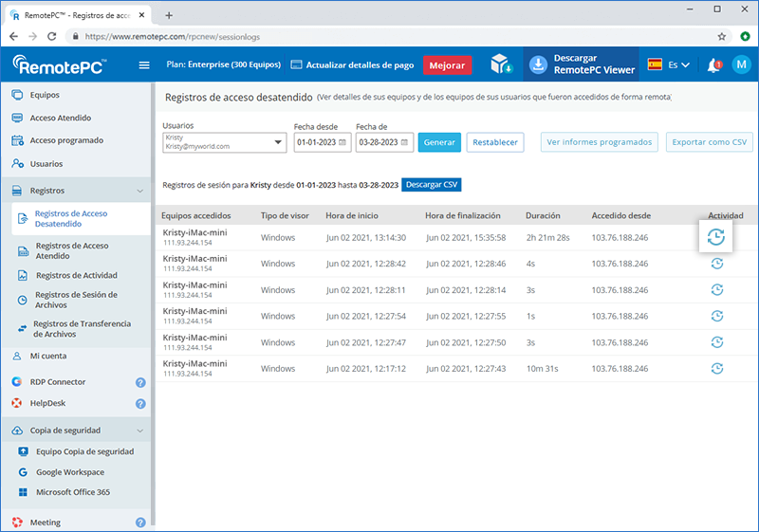
Task: Open the hamburger menu icon
Action: click(144, 65)
